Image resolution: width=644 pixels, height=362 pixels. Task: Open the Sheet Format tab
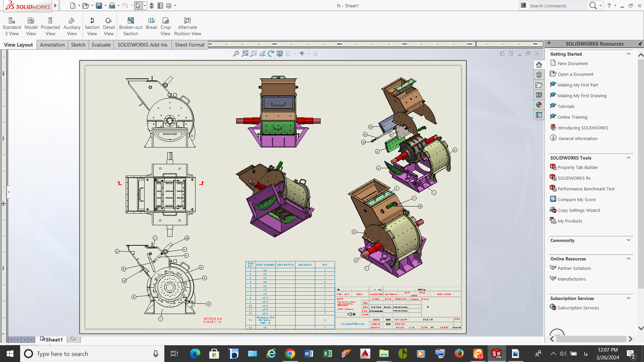pyautogui.click(x=190, y=45)
